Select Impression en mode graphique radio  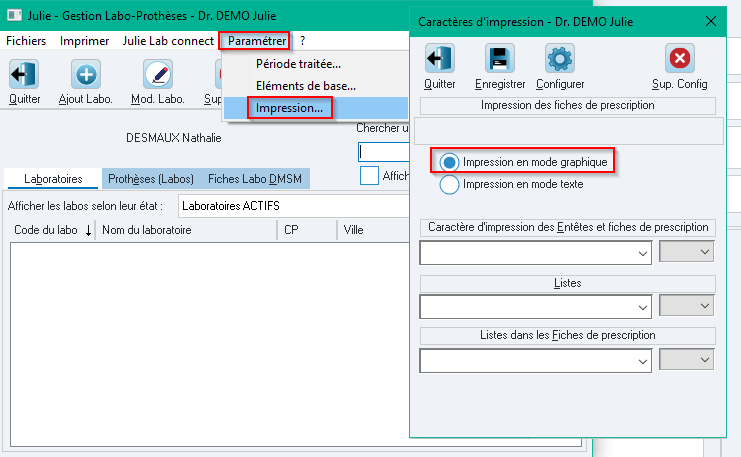[449, 162]
